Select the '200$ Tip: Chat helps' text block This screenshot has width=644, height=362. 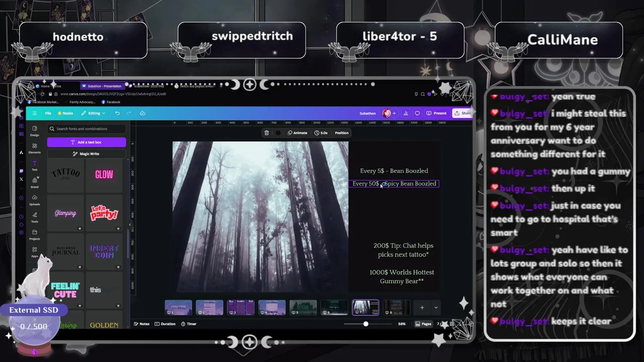coord(403,250)
